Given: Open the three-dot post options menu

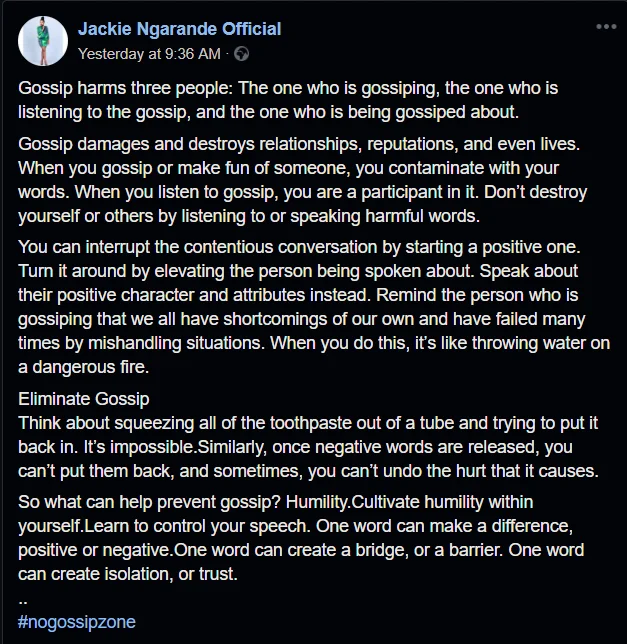Looking at the screenshot, I should pyautogui.click(x=606, y=27).
